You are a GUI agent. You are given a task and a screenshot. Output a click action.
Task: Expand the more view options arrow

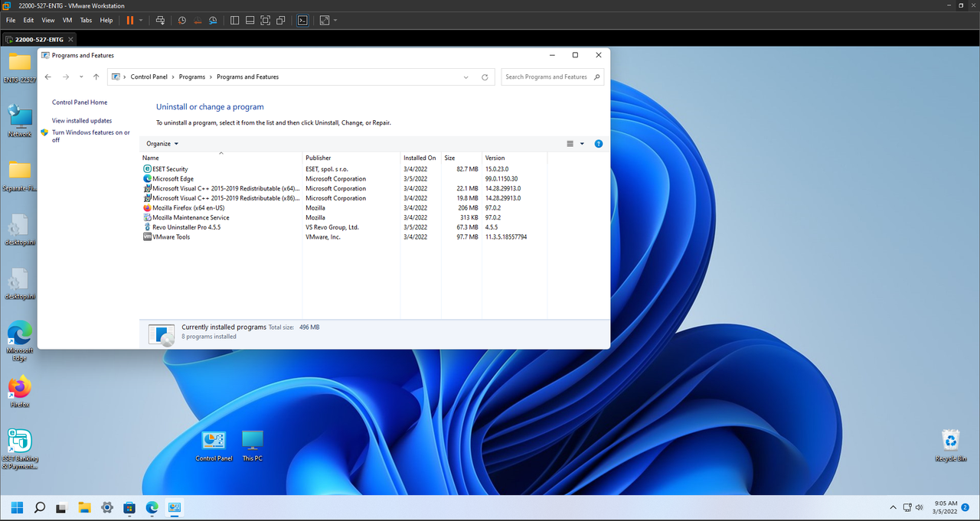pos(582,144)
